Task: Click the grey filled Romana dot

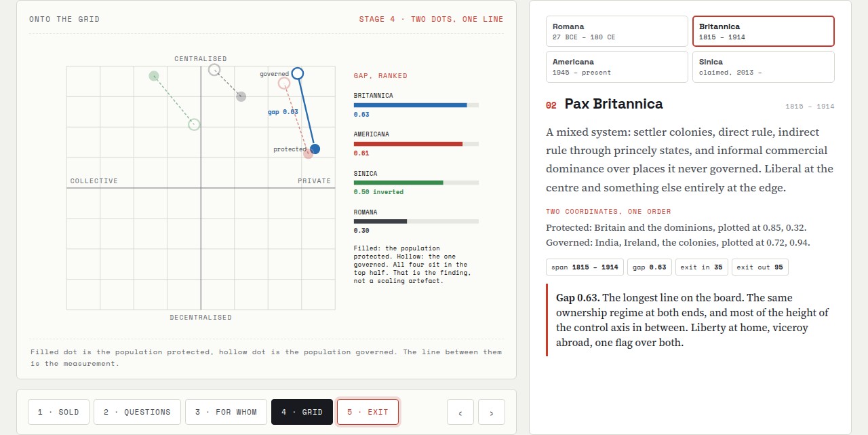Action: [241, 97]
